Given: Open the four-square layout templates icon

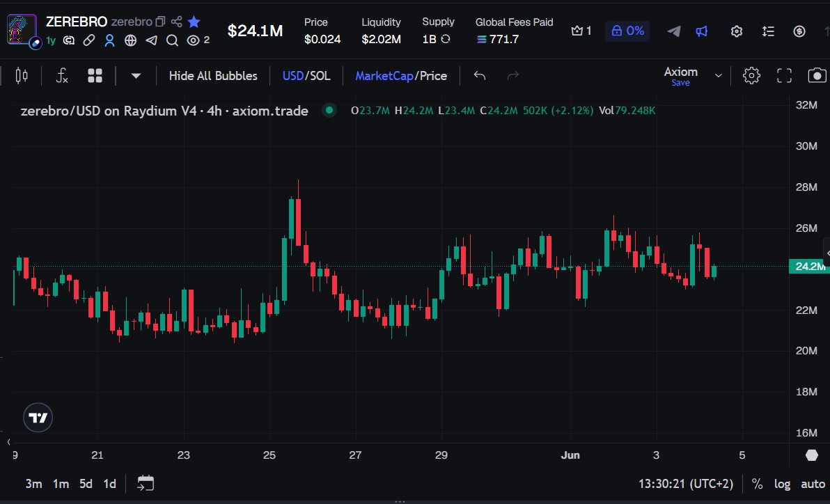Looking at the screenshot, I should [95, 76].
